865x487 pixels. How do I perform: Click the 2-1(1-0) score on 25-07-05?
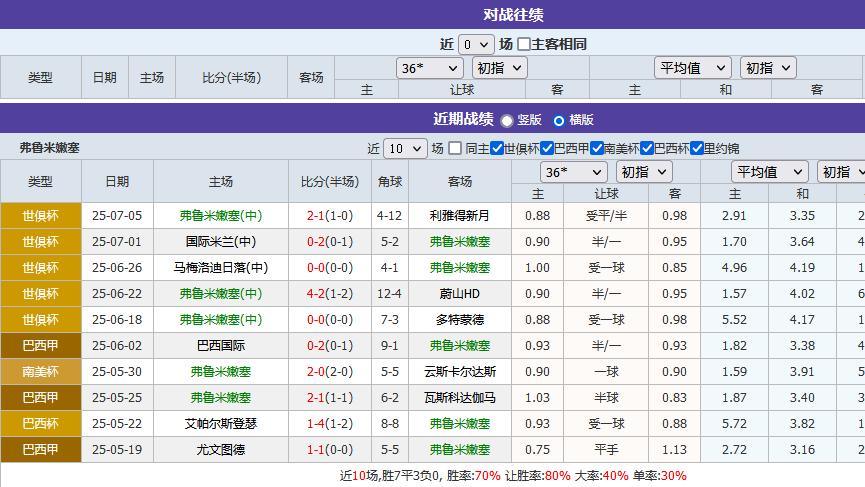pyautogui.click(x=330, y=216)
